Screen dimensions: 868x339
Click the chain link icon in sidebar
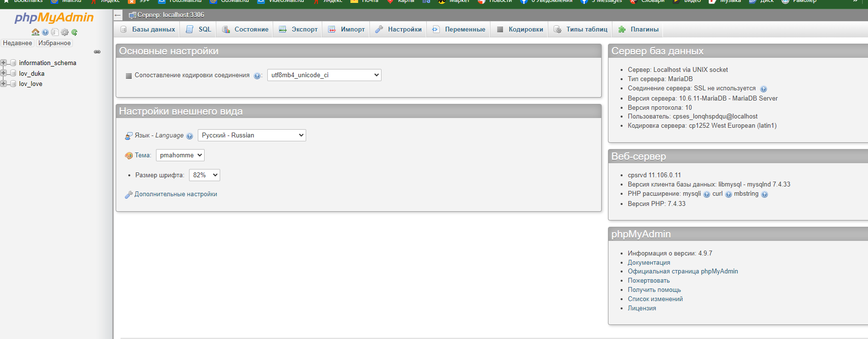coord(97,52)
